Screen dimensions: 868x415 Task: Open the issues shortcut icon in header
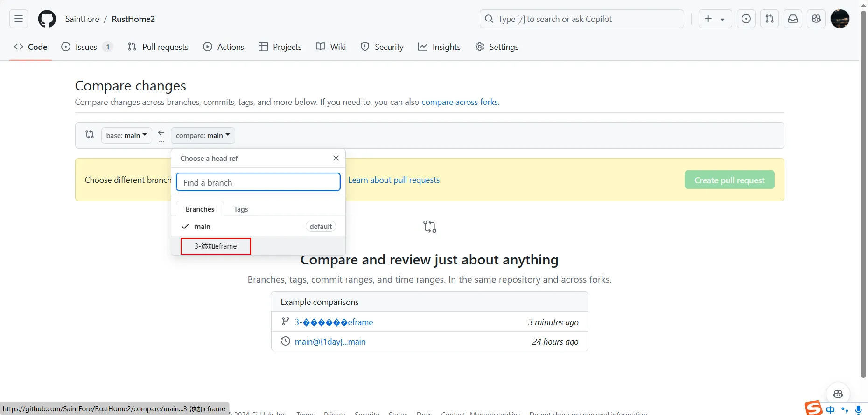click(746, 19)
